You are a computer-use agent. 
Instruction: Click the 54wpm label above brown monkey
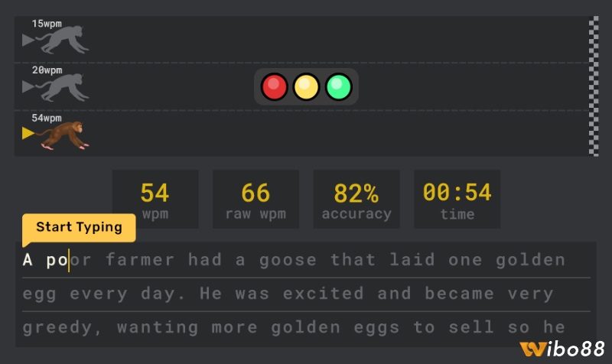(x=47, y=118)
